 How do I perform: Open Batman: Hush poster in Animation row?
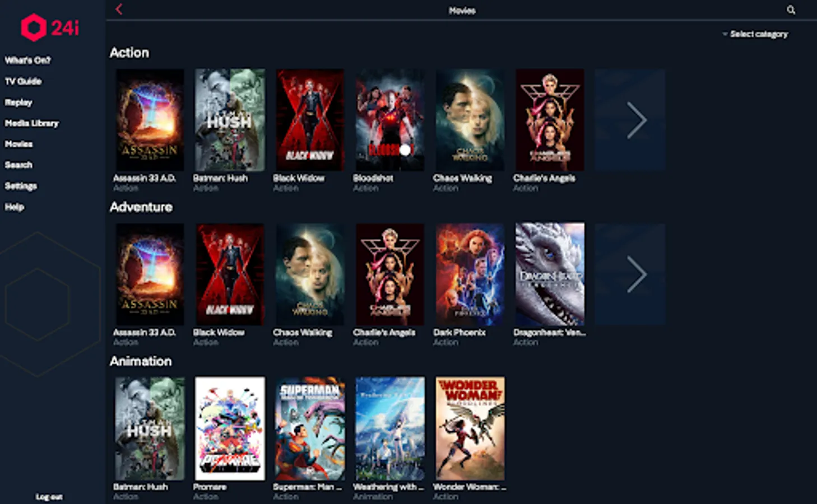150,428
